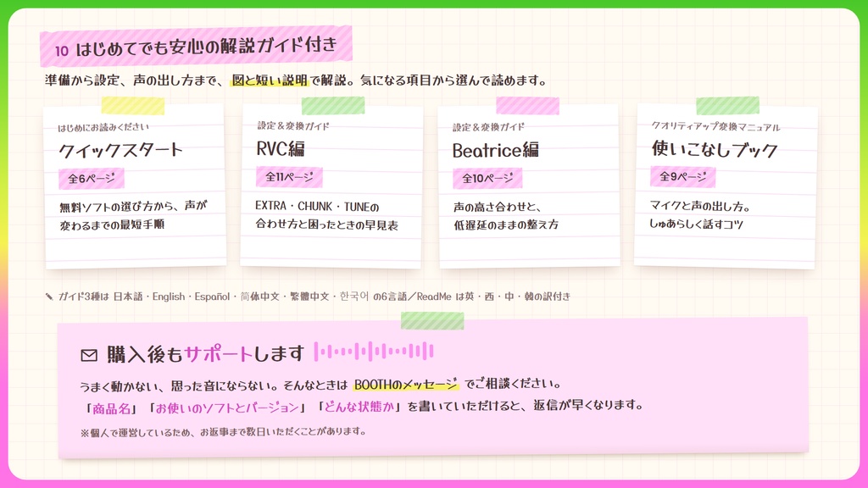Viewport: 868px width, 488px height.
Task: Click the pink text どんな状態か
Action: tap(359, 407)
